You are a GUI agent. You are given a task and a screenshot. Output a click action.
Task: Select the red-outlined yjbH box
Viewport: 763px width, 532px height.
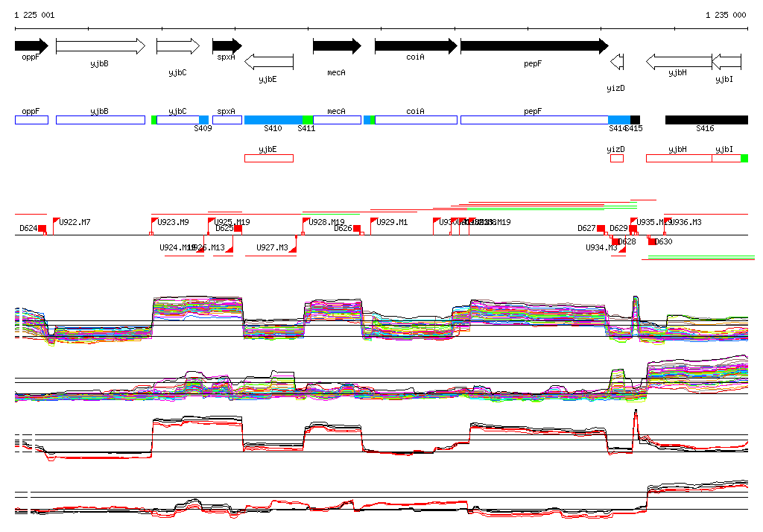click(x=679, y=158)
